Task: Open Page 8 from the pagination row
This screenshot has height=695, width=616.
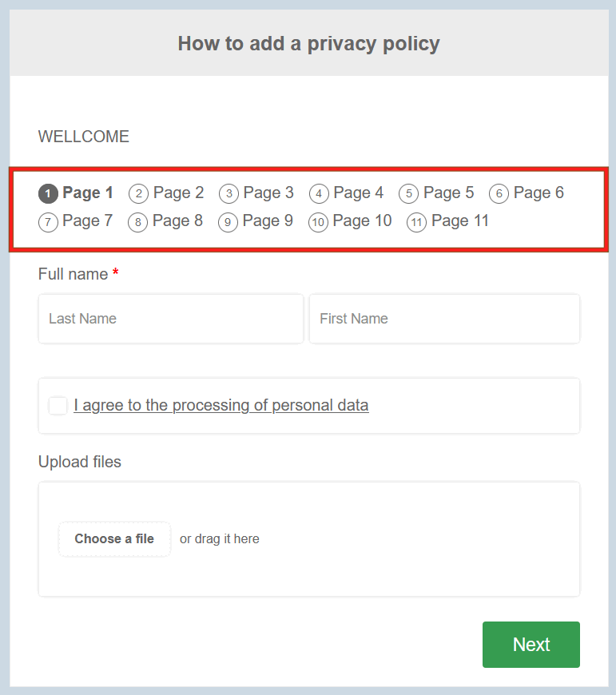Action: pos(137,221)
